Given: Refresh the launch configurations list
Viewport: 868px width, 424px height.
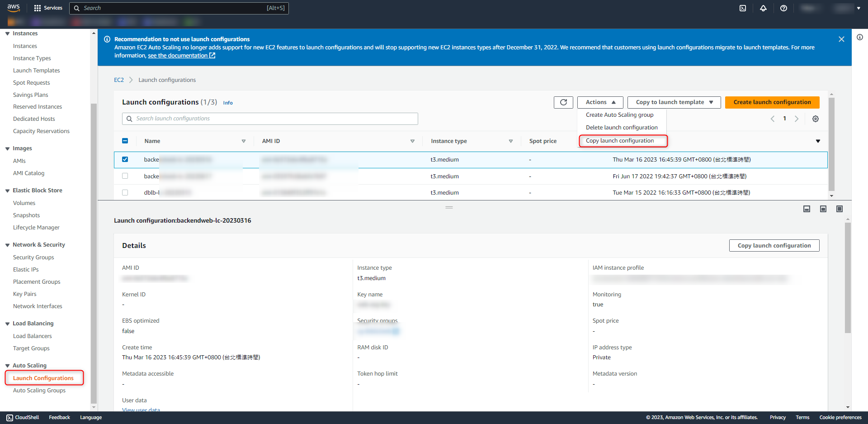Looking at the screenshot, I should [x=563, y=102].
